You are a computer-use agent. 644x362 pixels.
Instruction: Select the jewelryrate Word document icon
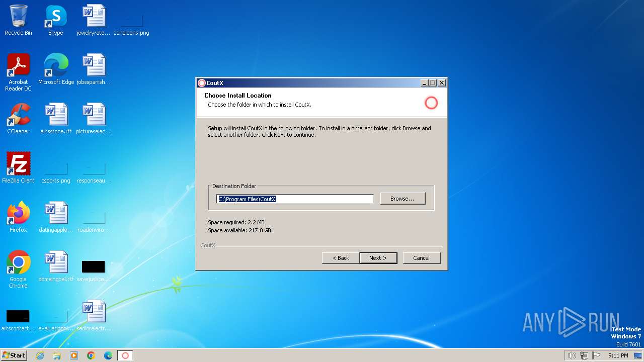click(94, 20)
